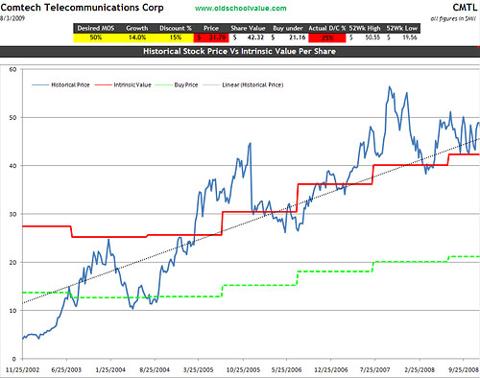Click the 2/25/2008 x-axis date label
480x378 pixels.
419,370
